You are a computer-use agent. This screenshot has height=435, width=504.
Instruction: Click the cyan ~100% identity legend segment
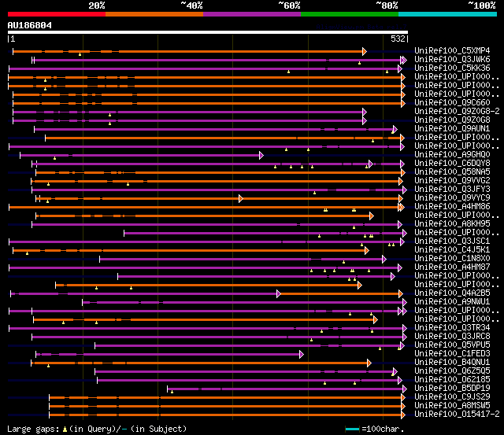[448, 14]
